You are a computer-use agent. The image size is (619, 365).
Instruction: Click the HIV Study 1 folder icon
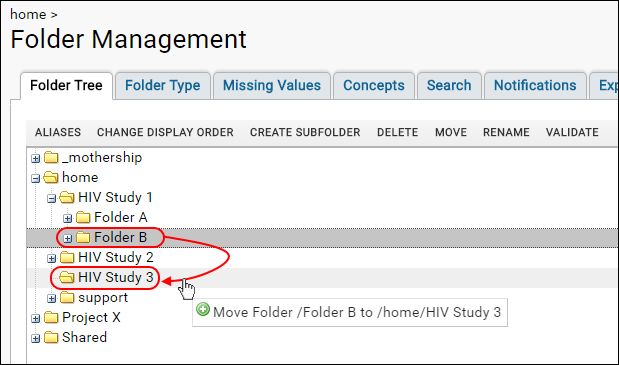point(67,197)
